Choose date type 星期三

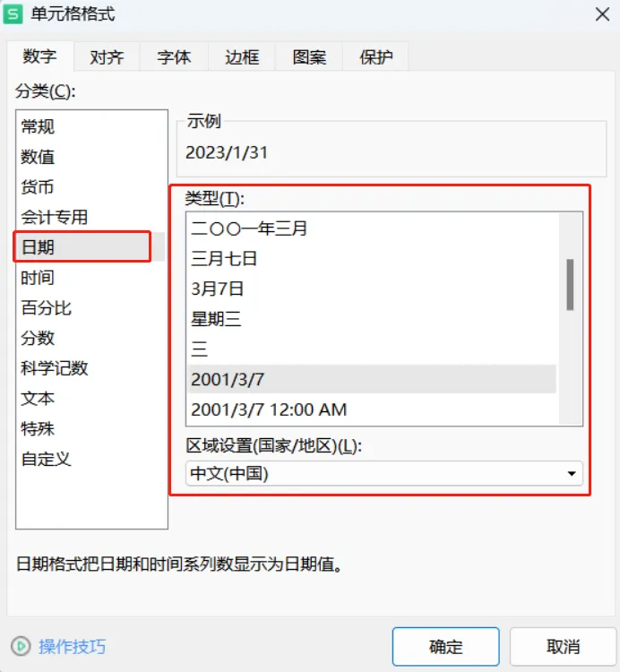pos(373,319)
